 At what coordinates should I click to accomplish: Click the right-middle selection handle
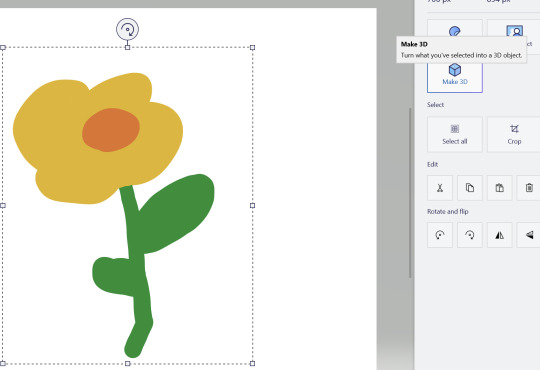coord(252,205)
